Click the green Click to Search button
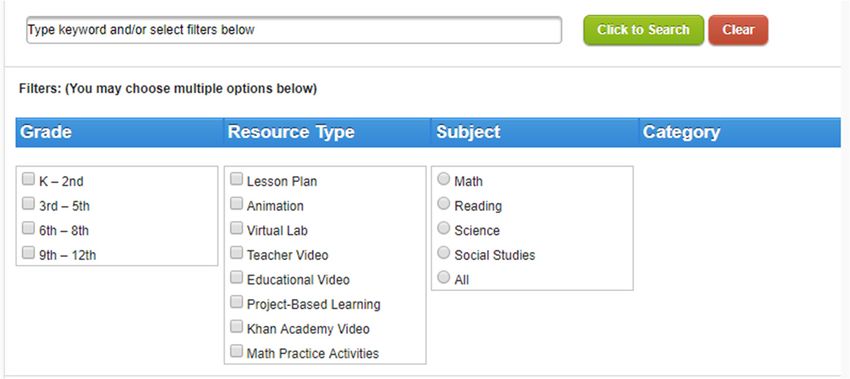850x379 pixels. (643, 30)
